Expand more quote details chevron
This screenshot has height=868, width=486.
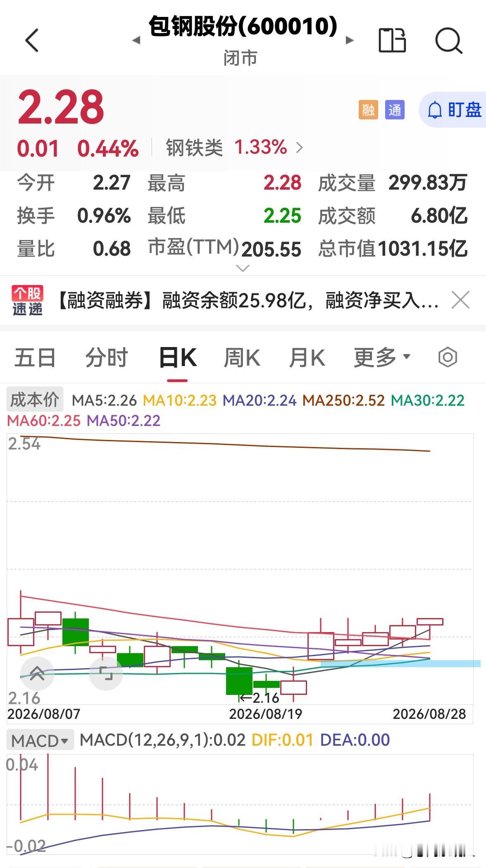tap(242, 269)
